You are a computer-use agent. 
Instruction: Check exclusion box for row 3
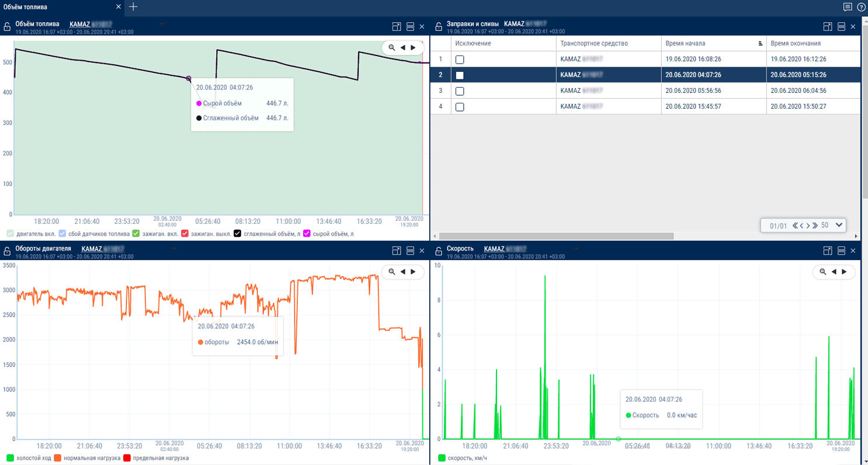[460, 91]
